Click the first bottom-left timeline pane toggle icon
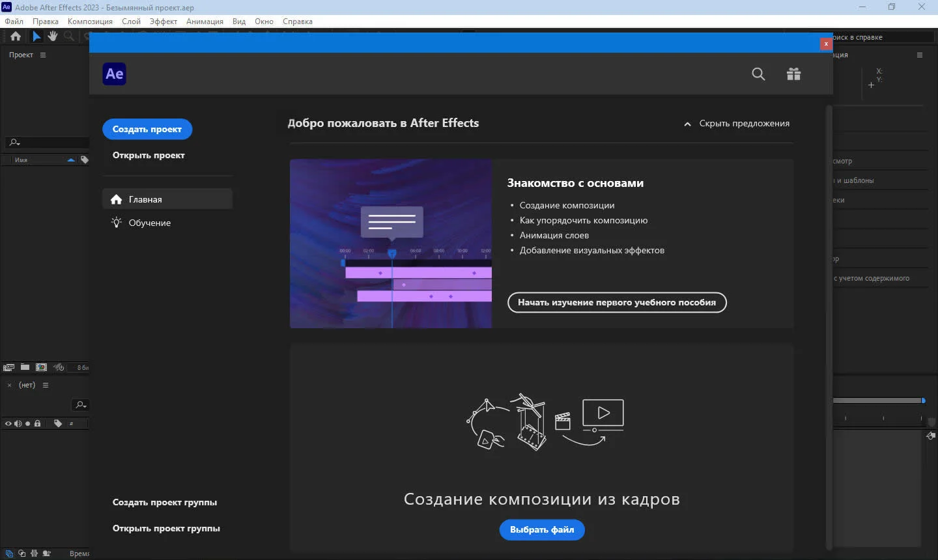This screenshot has width=938, height=560. click(x=9, y=553)
